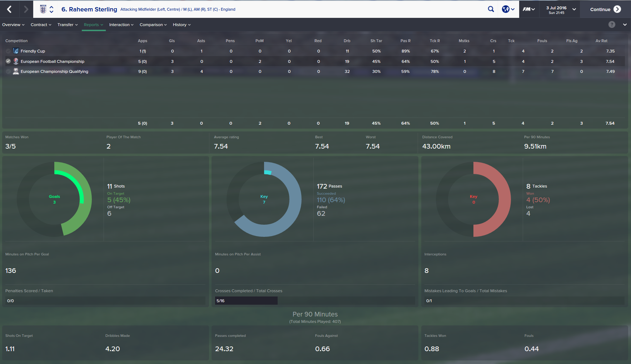
Task: Click the Continue button
Action: click(x=605, y=9)
